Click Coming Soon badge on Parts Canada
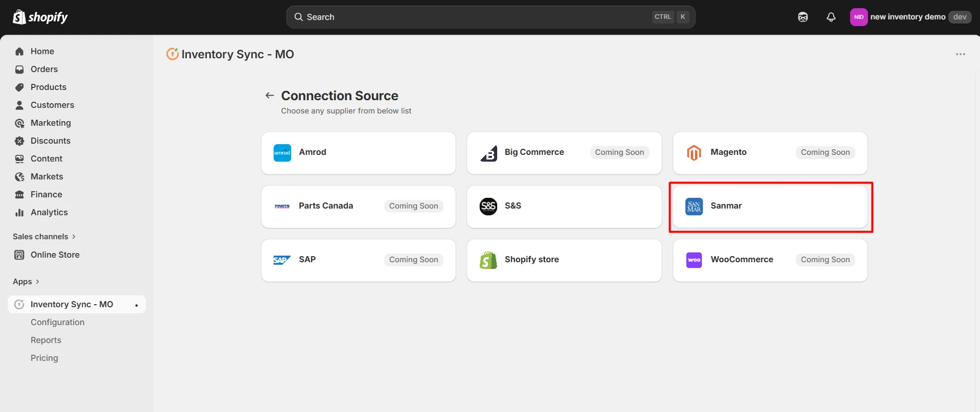The image size is (980, 412). point(414,206)
